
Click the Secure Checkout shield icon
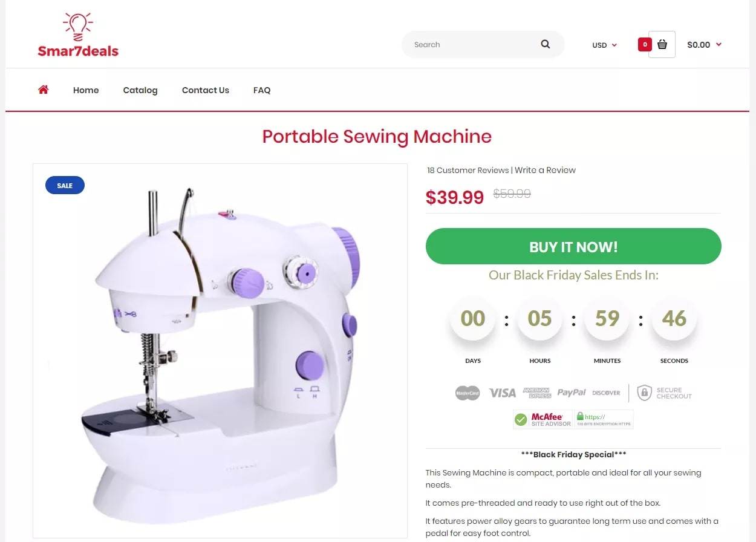[x=645, y=393]
